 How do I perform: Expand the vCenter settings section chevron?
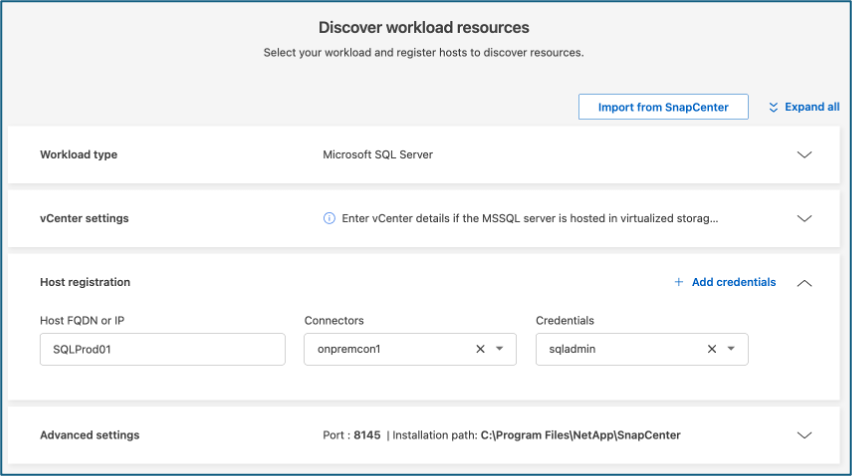pos(804,218)
